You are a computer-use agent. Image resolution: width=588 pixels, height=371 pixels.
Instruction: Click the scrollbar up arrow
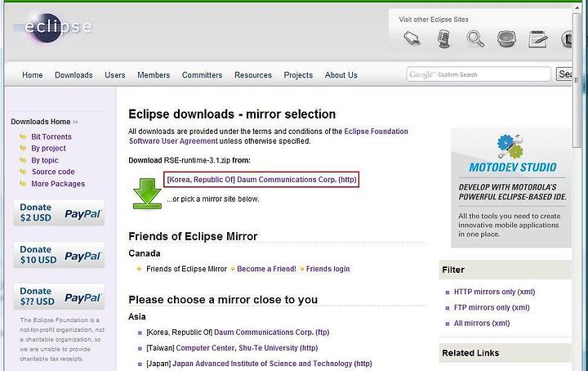577,7
